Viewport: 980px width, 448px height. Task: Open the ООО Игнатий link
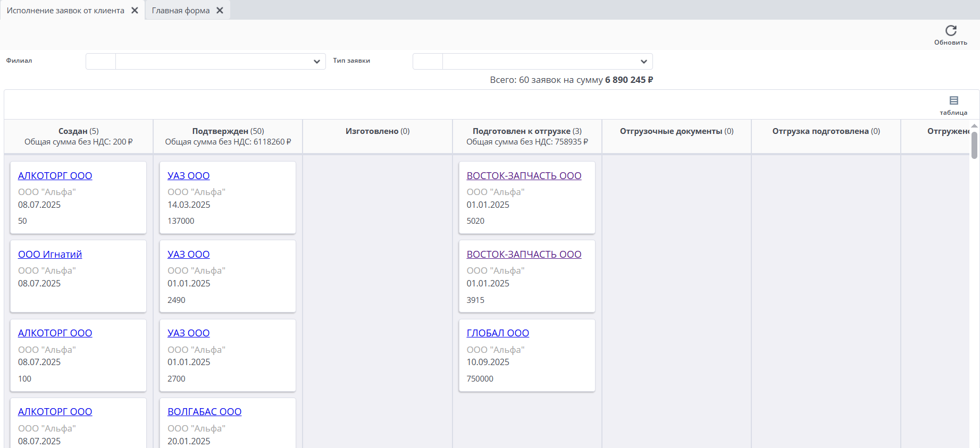point(50,255)
